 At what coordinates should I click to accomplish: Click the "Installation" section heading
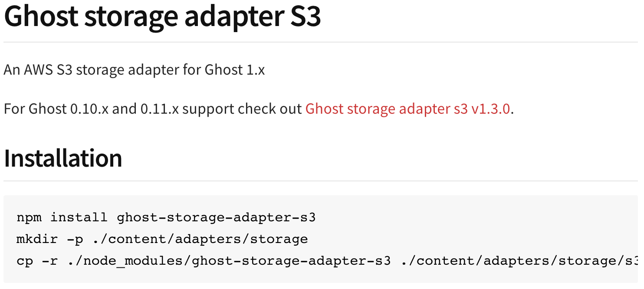point(63,158)
